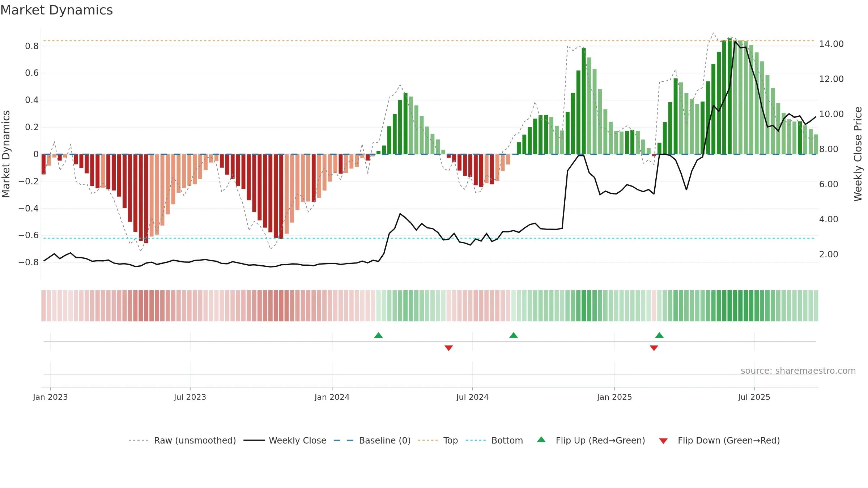Click the orange dashed Top line sample in legend
The height and width of the screenshot is (488, 868).
coord(428,440)
